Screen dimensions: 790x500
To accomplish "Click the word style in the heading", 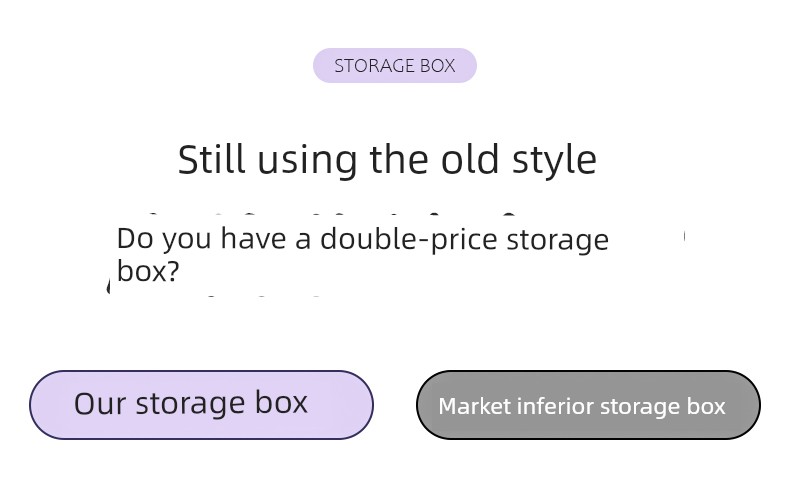I will coord(555,161).
